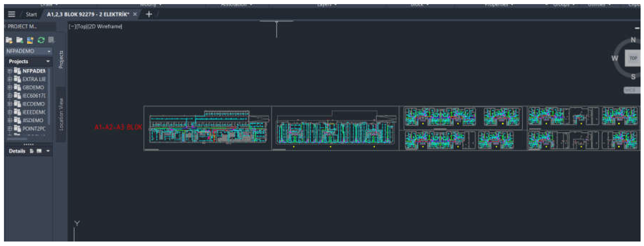The height and width of the screenshot is (246, 644).
Task: Click the Details view icon in Details header
Action: pyautogui.click(x=32, y=151)
